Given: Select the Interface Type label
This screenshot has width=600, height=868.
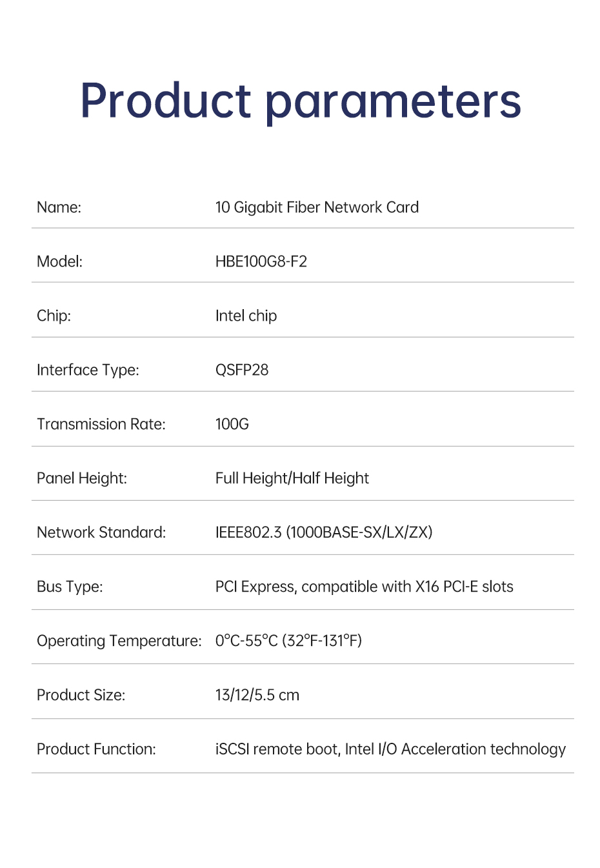Looking at the screenshot, I should tap(88, 370).
